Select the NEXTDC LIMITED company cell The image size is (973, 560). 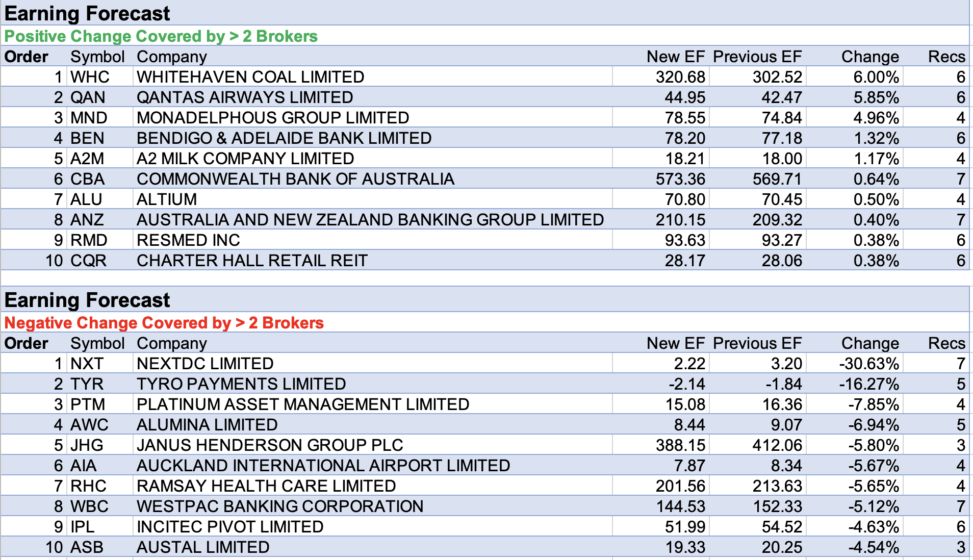205,364
